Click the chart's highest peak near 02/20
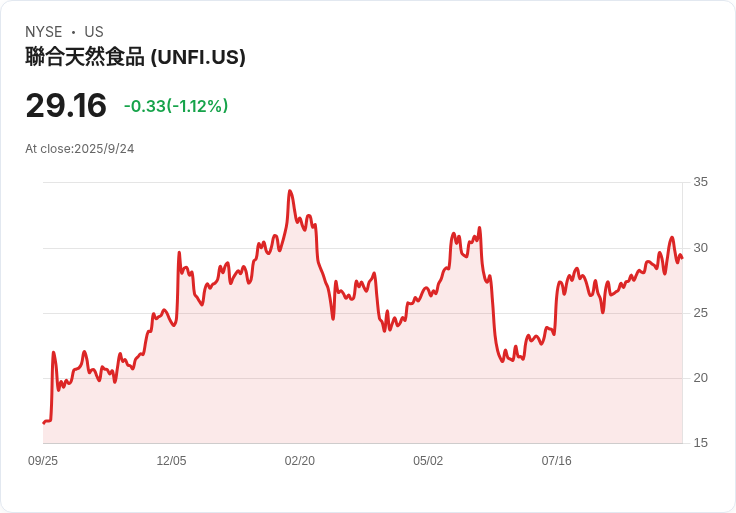 [290, 191]
